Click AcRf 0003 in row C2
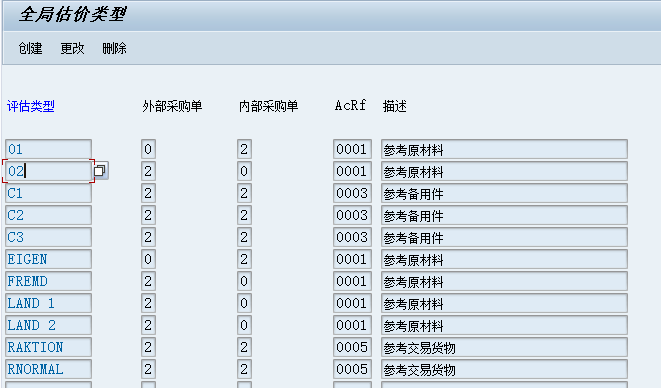Viewport: 661px width, 388px height. (x=352, y=215)
